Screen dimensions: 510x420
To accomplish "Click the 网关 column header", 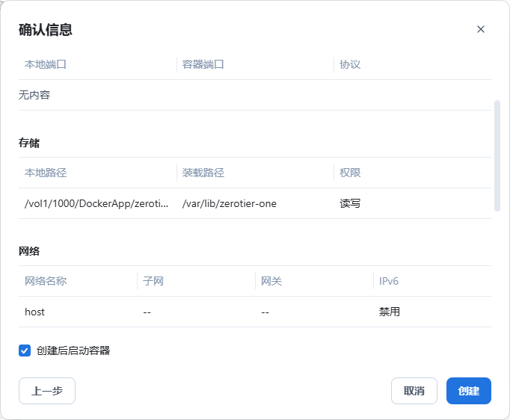I will coord(271,281).
